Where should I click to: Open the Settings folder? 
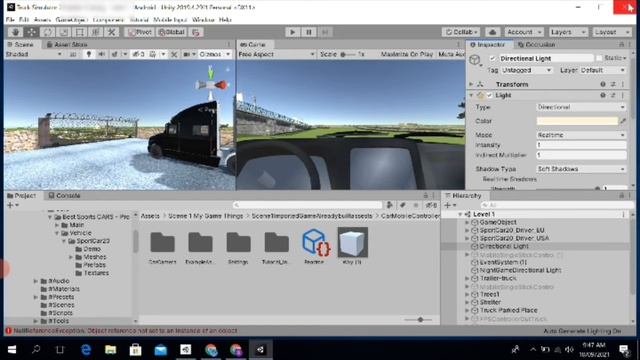pyautogui.click(x=238, y=247)
